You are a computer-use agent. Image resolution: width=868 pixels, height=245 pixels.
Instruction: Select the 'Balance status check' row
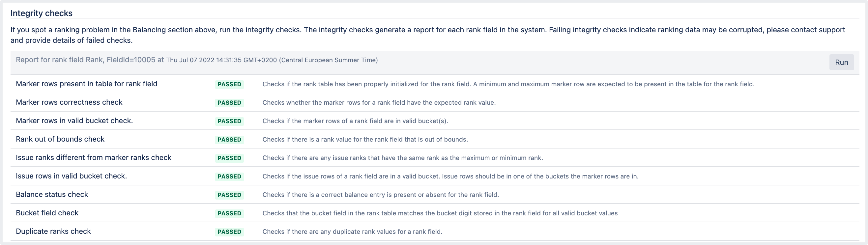pos(52,195)
